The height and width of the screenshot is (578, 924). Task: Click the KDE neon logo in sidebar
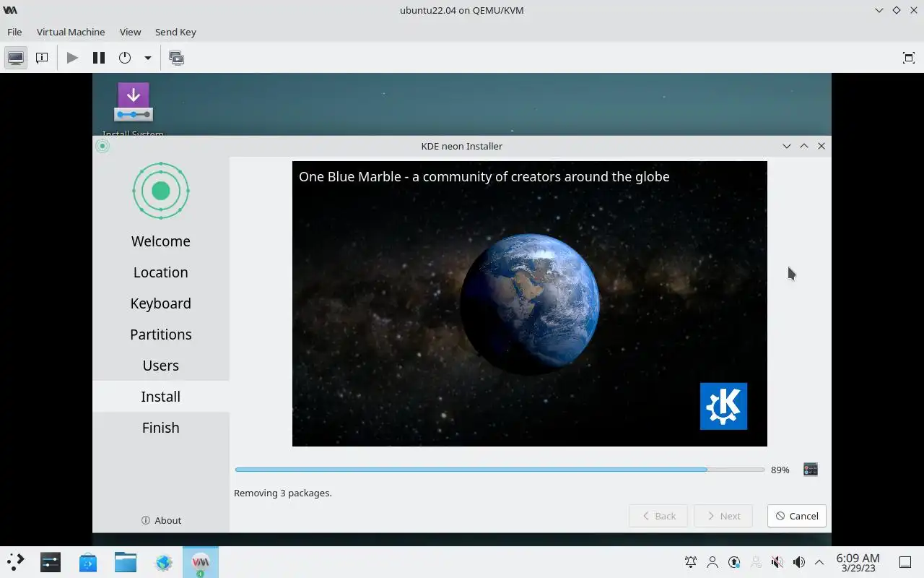161,191
